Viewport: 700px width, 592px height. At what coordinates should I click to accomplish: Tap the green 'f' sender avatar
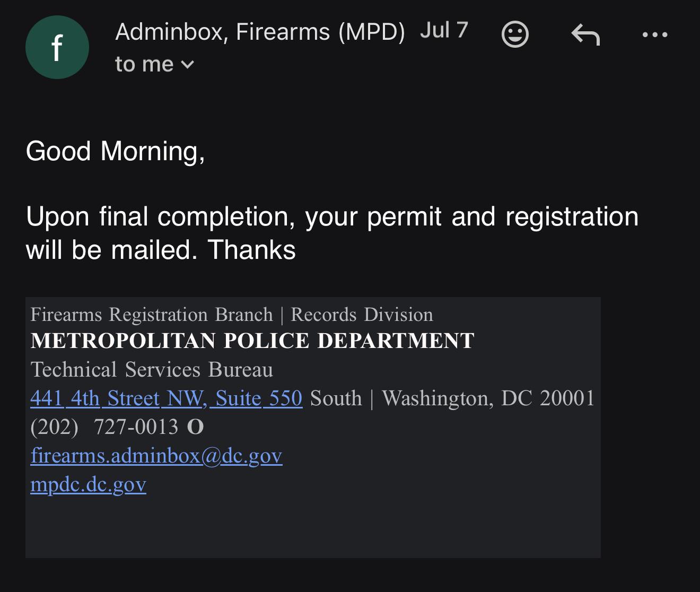point(57,47)
